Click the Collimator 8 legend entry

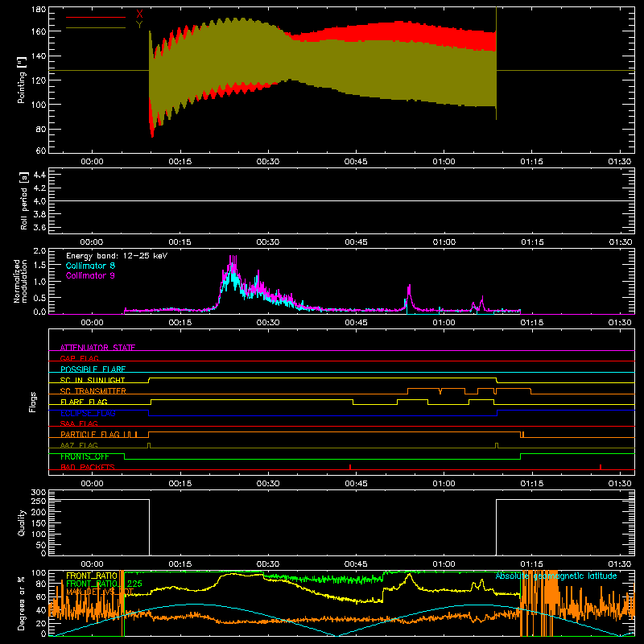coord(90,266)
